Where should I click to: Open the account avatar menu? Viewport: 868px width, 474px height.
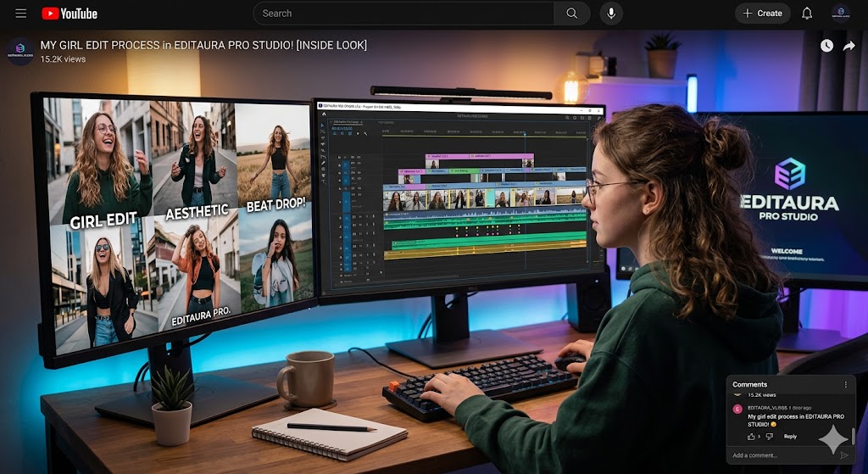click(840, 14)
